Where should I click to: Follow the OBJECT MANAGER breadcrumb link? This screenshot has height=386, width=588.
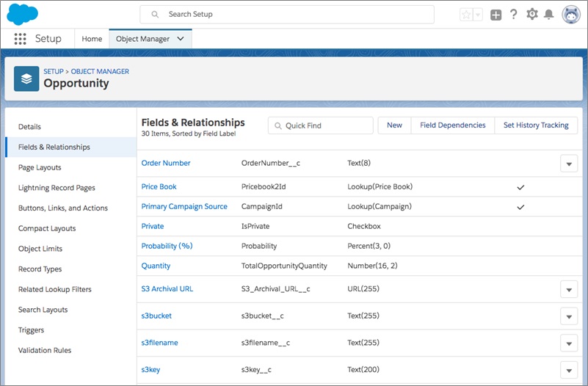point(100,71)
